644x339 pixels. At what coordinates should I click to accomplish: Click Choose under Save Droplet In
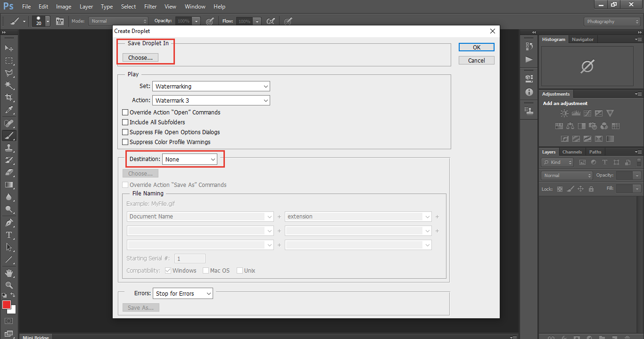(140, 57)
